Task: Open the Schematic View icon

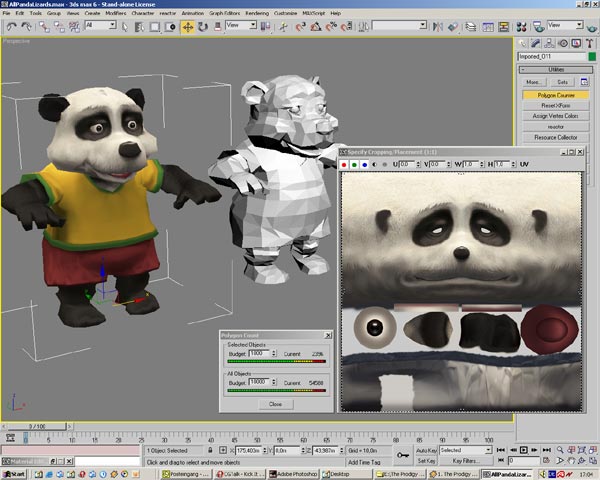Action: pyautogui.click(x=504, y=26)
